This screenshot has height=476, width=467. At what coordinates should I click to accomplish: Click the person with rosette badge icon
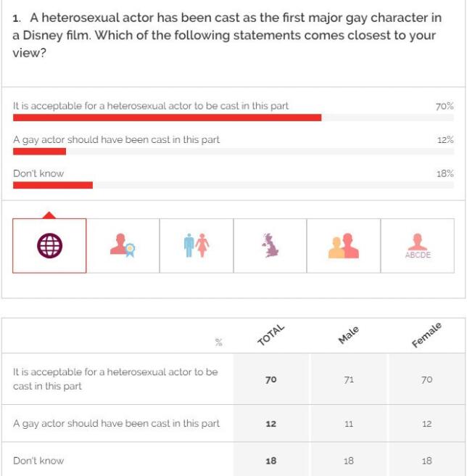[123, 246]
